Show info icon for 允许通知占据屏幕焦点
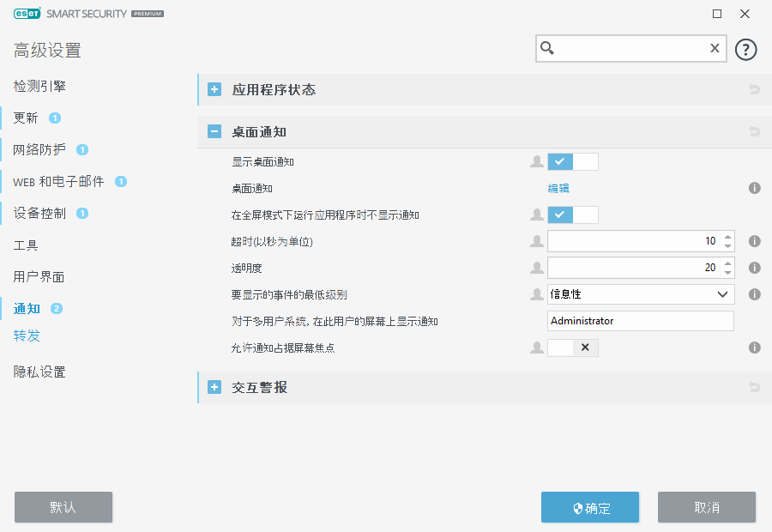Image resolution: width=772 pixels, height=532 pixels. [x=754, y=348]
